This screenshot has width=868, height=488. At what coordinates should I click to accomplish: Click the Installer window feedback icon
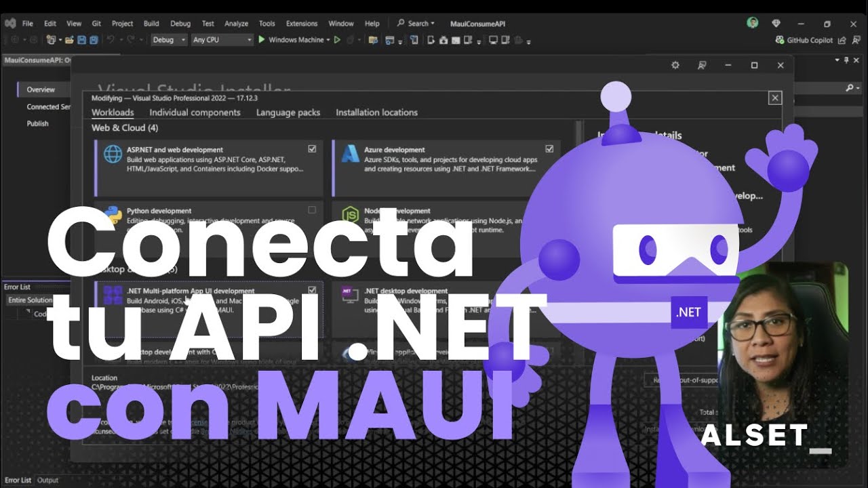coord(702,65)
